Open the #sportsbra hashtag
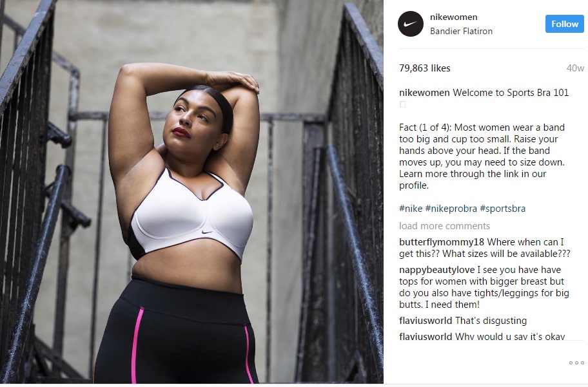This screenshot has height=387, width=588. 502,208
